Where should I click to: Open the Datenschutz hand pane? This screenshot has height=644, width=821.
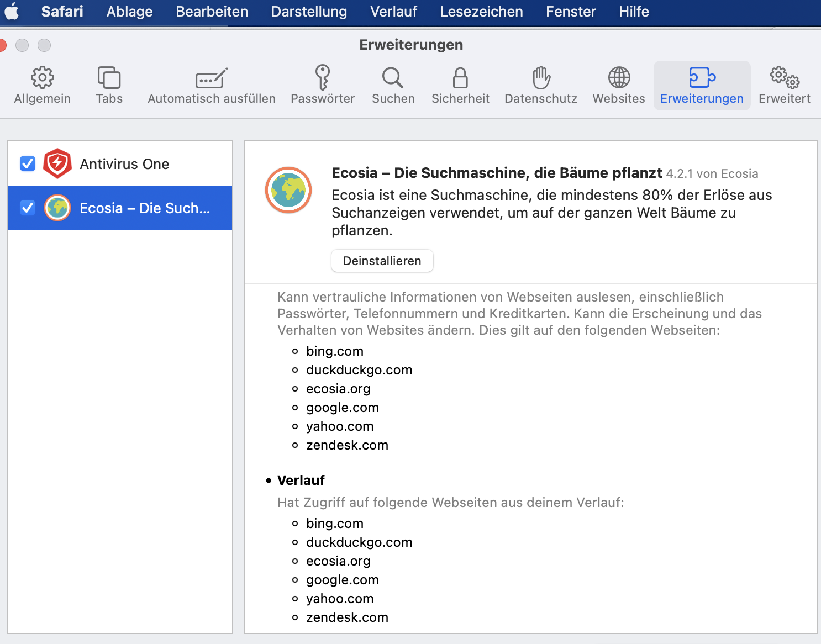(541, 86)
